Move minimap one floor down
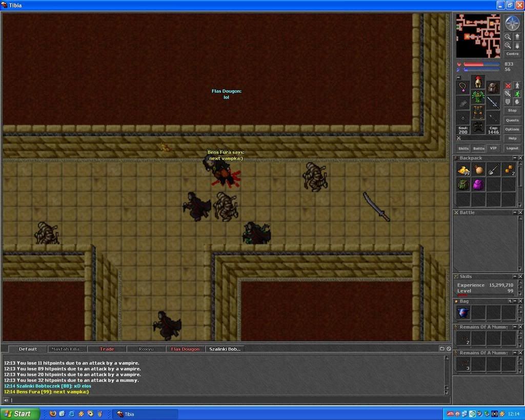Screen dimensions: 525x420 [x=517, y=46]
